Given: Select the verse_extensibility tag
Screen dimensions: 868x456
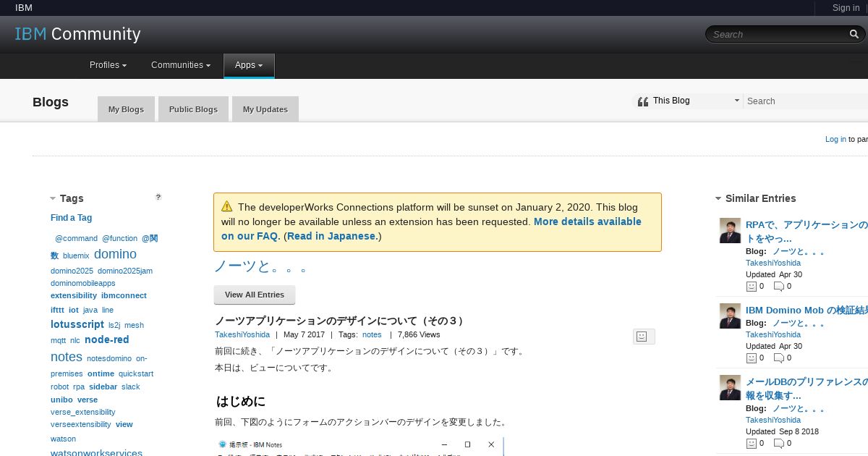Looking at the screenshot, I should [x=83, y=412].
